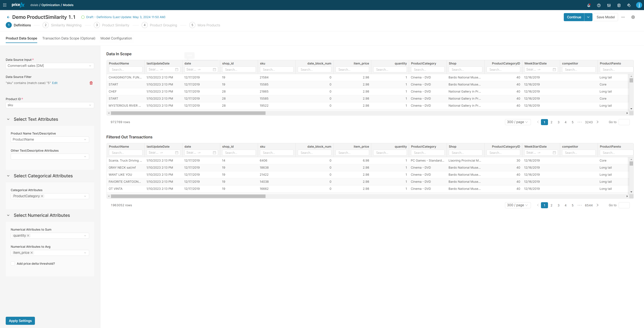
Task: Click the Apply Settings button
Action: click(20, 321)
